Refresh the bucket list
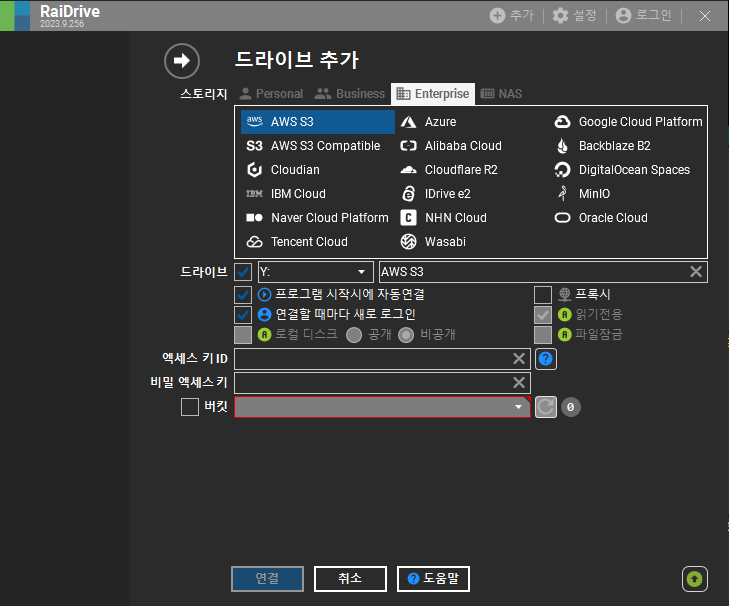Viewport: 729px width, 606px height. point(546,407)
